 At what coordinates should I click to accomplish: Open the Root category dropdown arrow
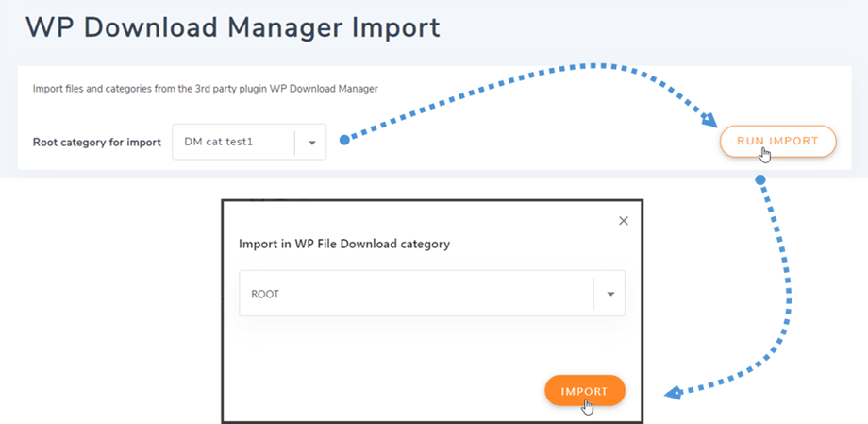coord(311,143)
